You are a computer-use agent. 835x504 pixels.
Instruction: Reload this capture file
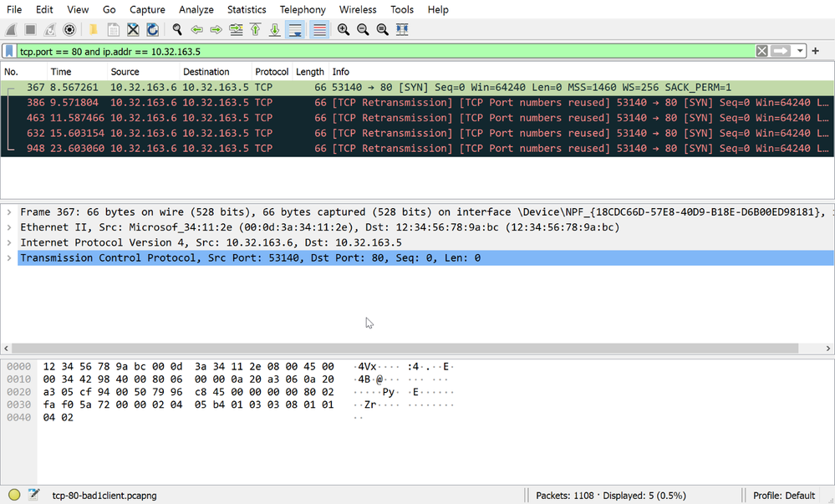(152, 30)
